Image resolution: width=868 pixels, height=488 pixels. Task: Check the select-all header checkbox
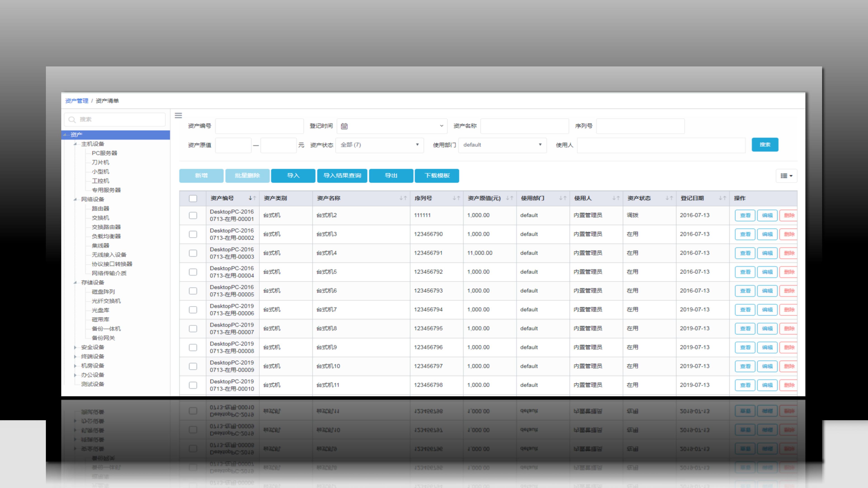pos(193,199)
